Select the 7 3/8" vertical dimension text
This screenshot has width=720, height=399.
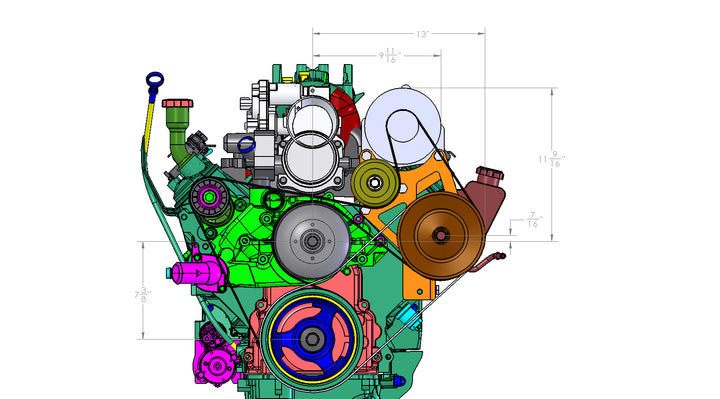point(143,295)
